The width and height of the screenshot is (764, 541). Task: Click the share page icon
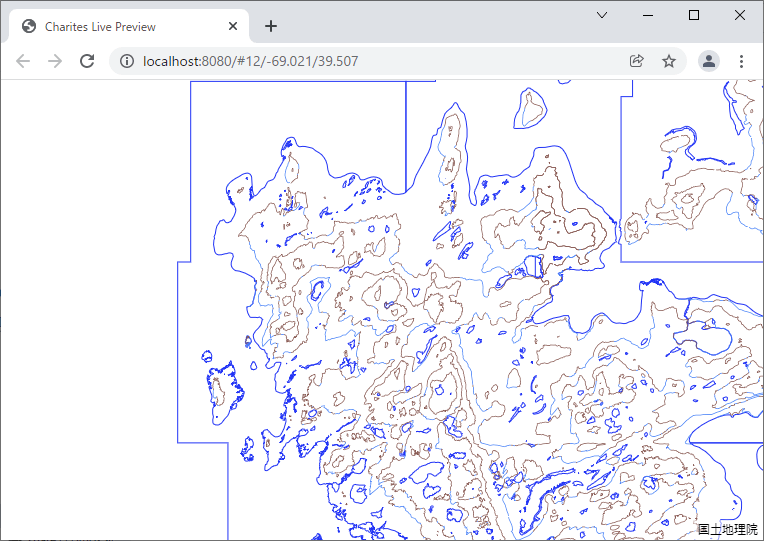[x=636, y=61]
